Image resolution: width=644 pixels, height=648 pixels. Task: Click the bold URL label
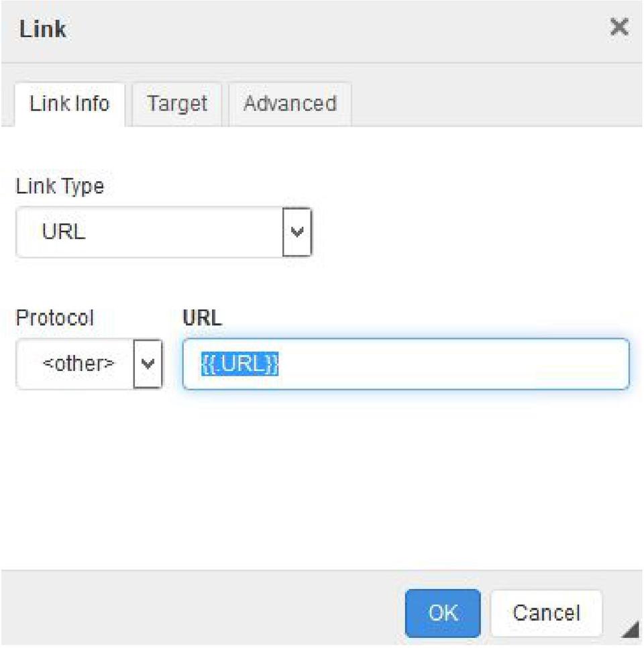tap(202, 318)
